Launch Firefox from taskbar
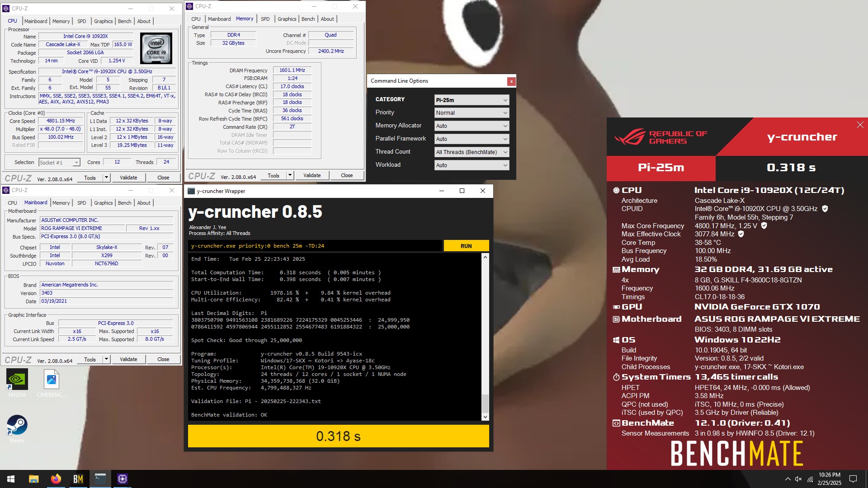This screenshot has height=488, width=868. (56, 479)
